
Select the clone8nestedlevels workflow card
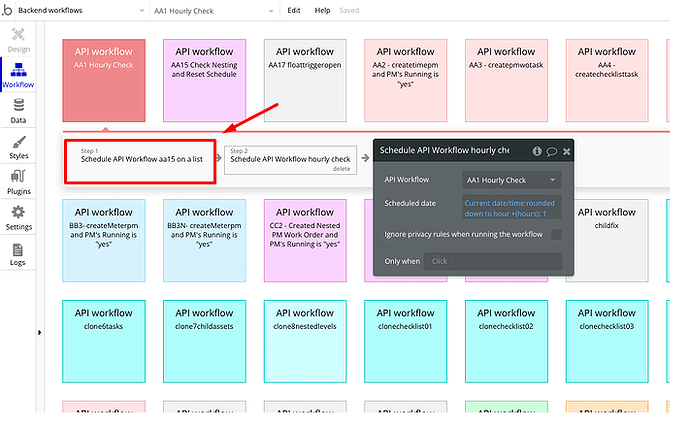tap(305, 342)
